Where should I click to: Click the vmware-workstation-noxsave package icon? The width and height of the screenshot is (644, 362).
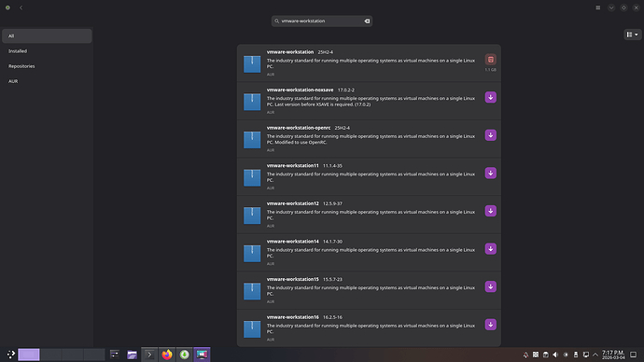(x=252, y=102)
